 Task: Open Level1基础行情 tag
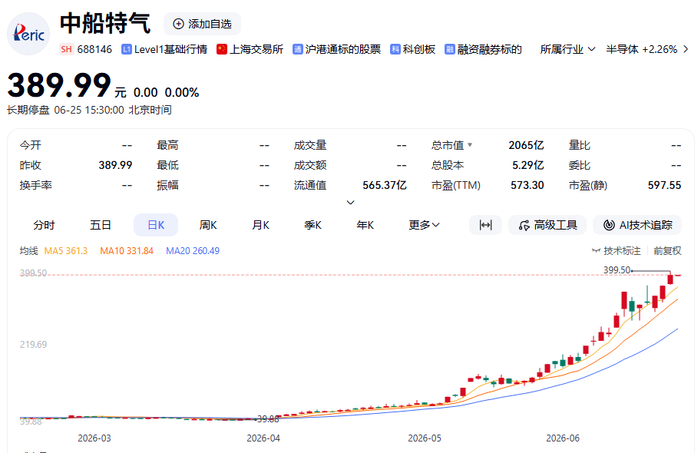[x=165, y=49]
